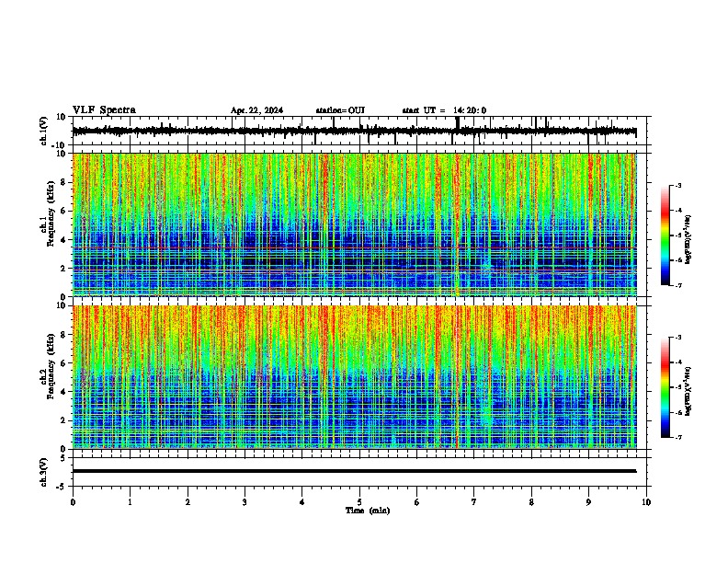Click the ch.1 spectrogram color scale bar
Image resolution: width=728 pixels, height=563 pixels.
tap(665, 236)
